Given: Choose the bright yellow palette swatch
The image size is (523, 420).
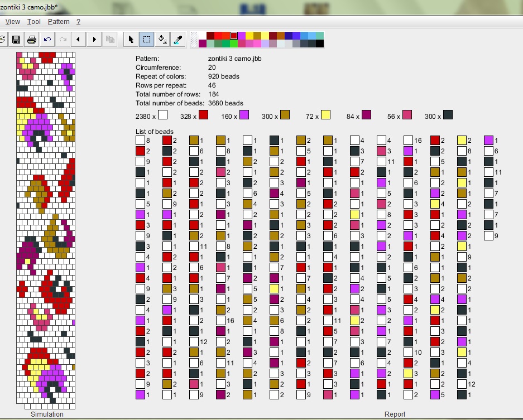Looking at the screenshot, I should (x=249, y=36).
